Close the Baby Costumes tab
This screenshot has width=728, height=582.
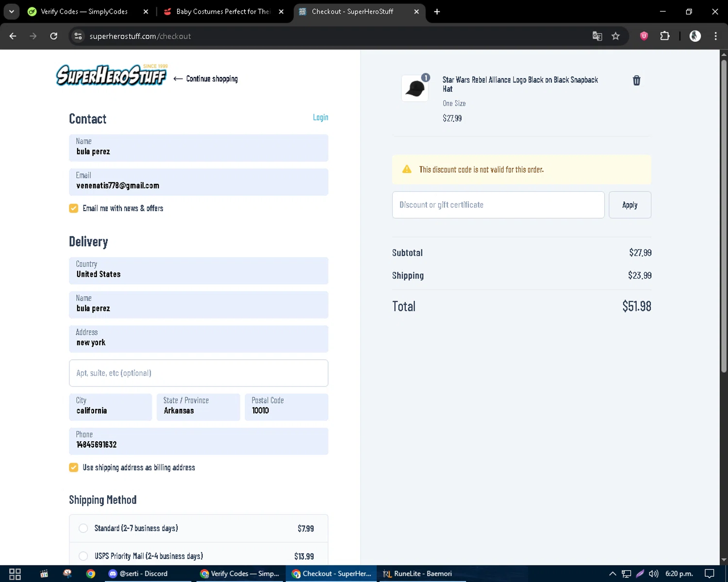pos(281,12)
